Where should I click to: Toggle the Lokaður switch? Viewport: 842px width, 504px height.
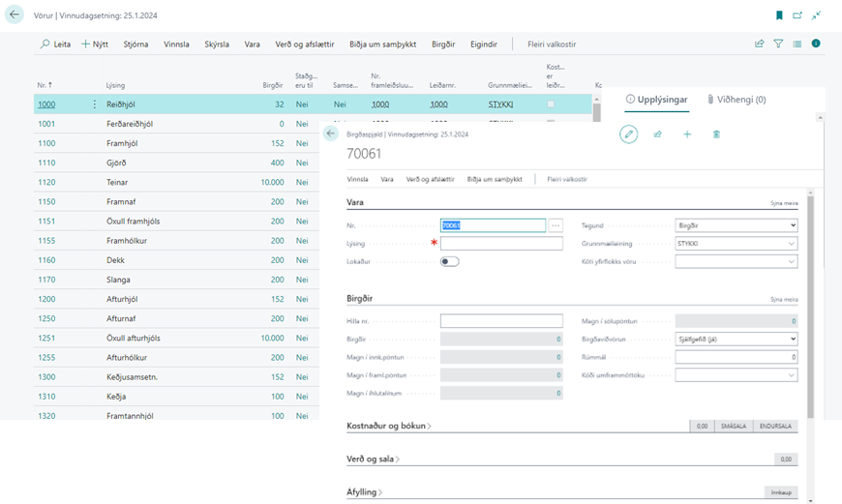click(449, 261)
